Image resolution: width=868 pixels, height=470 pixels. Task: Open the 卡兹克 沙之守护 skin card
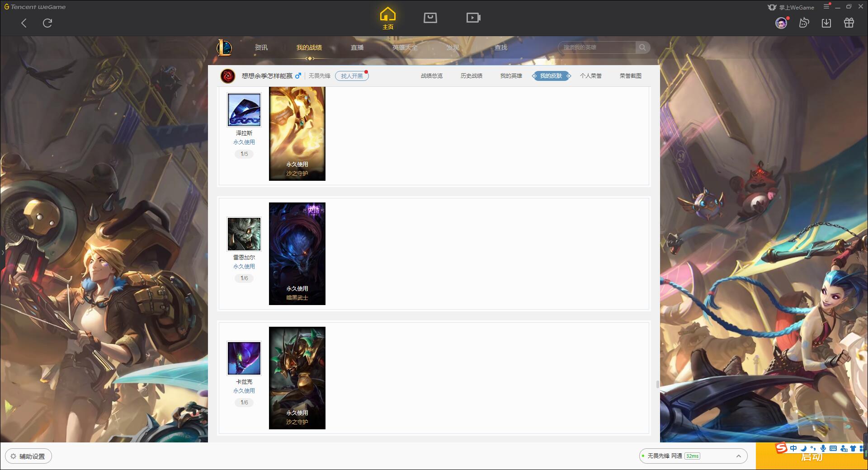(297, 378)
